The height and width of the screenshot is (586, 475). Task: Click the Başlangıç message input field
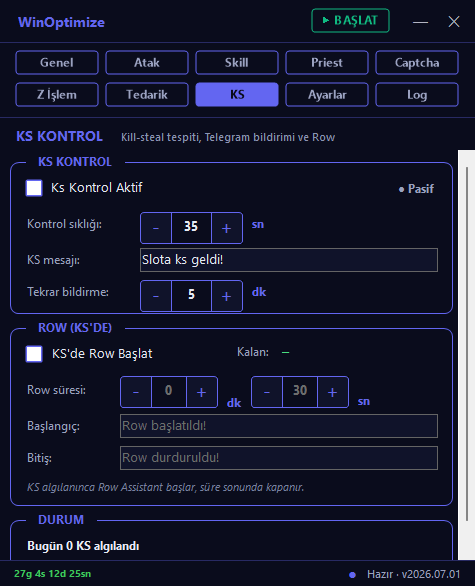coord(279,426)
